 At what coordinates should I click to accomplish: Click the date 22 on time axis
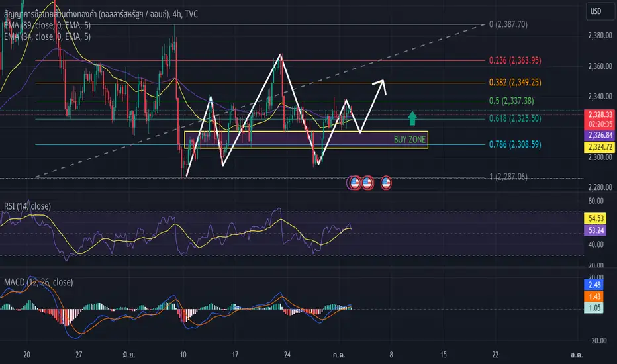pos(495,355)
